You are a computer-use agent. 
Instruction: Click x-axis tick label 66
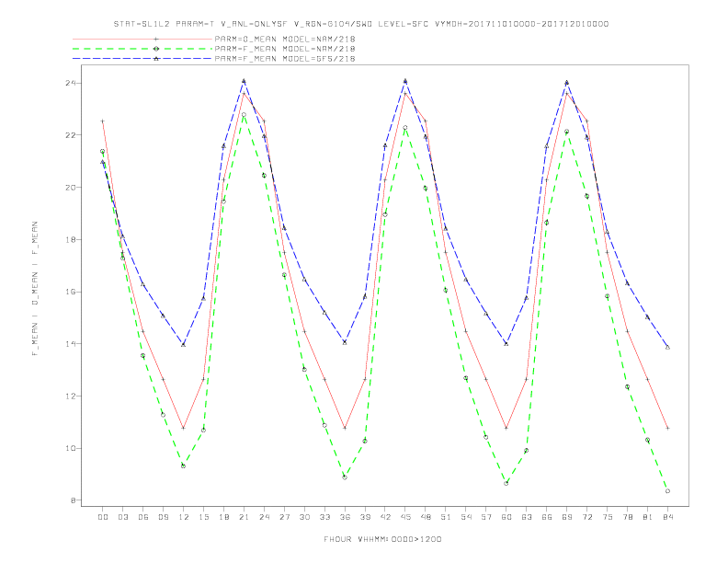pyautogui.click(x=547, y=517)
